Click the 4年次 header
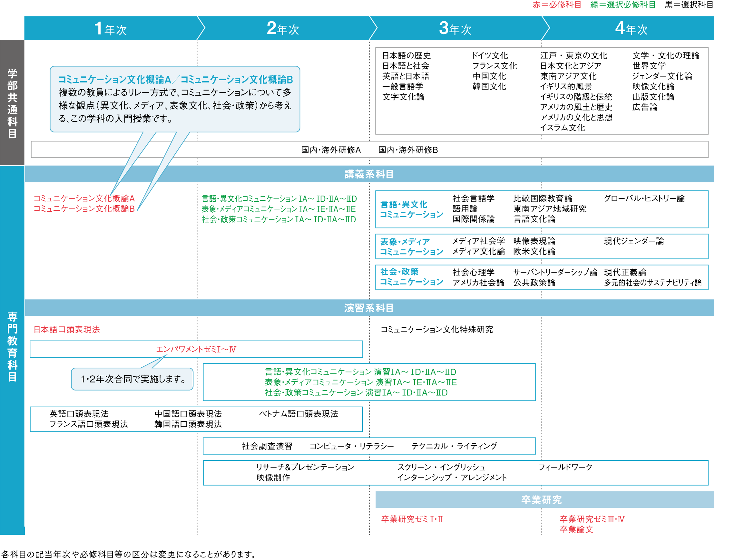 [631, 28]
